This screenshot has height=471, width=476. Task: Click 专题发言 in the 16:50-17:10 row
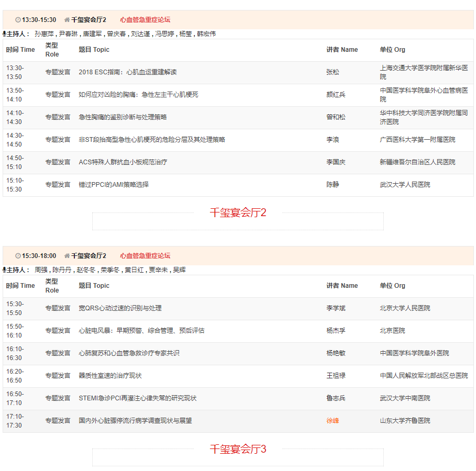(x=58, y=398)
